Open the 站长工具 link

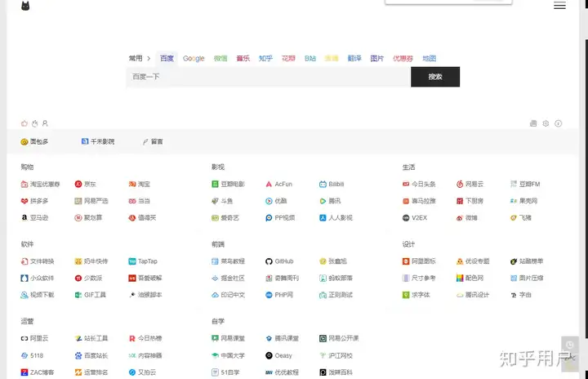point(91,338)
